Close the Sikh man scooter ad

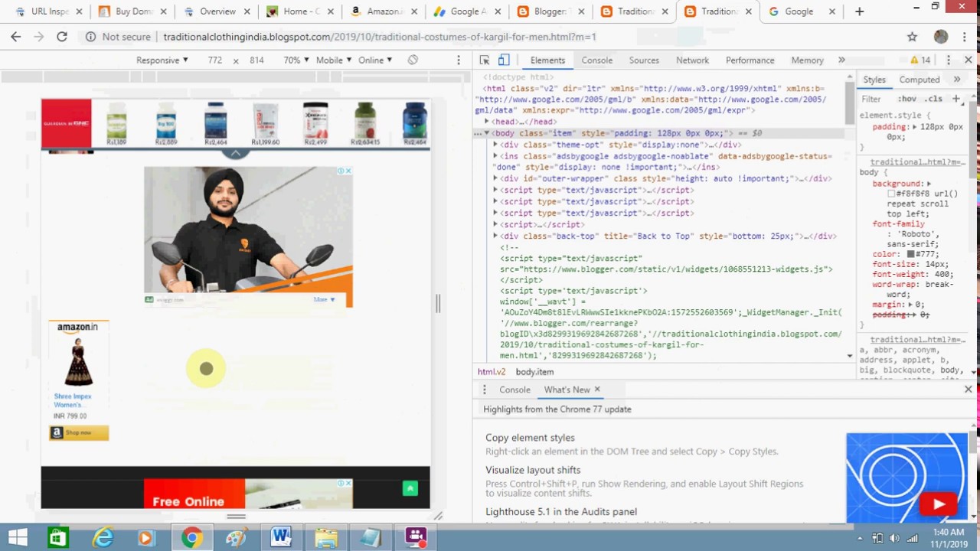348,171
